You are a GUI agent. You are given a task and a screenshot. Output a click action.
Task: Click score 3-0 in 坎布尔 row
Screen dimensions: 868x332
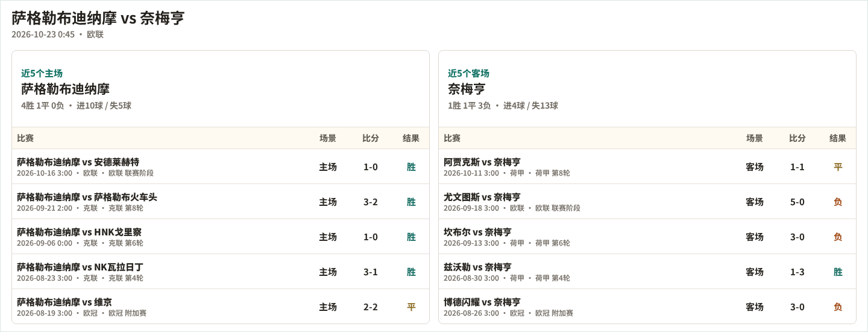click(x=797, y=237)
